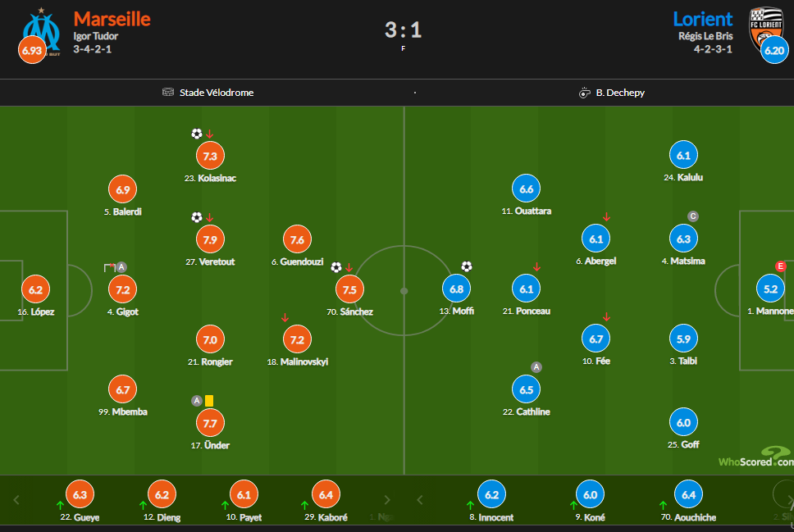Click Marseille's 6.93 team rating badge

pyautogui.click(x=32, y=51)
